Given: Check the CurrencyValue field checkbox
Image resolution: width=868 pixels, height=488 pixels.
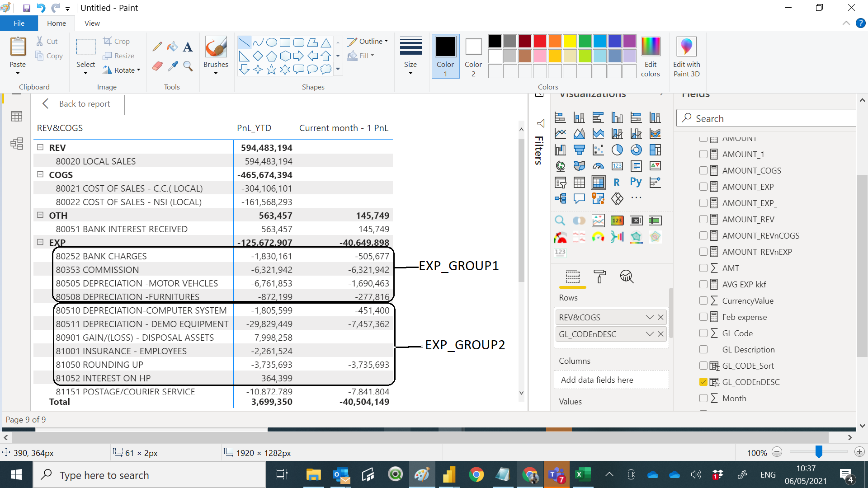Looking at the screenshot, I should point(703,300).
